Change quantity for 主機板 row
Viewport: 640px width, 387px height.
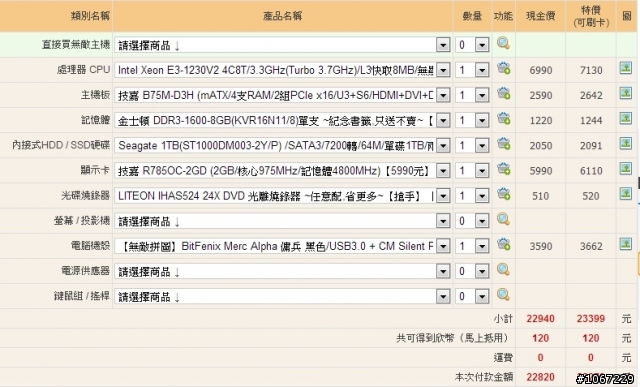pyautogui.click(x=472, y=96)
